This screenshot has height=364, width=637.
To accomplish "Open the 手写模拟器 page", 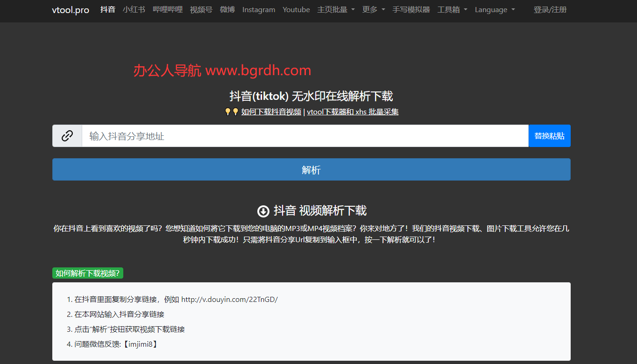I will (411, 9).
